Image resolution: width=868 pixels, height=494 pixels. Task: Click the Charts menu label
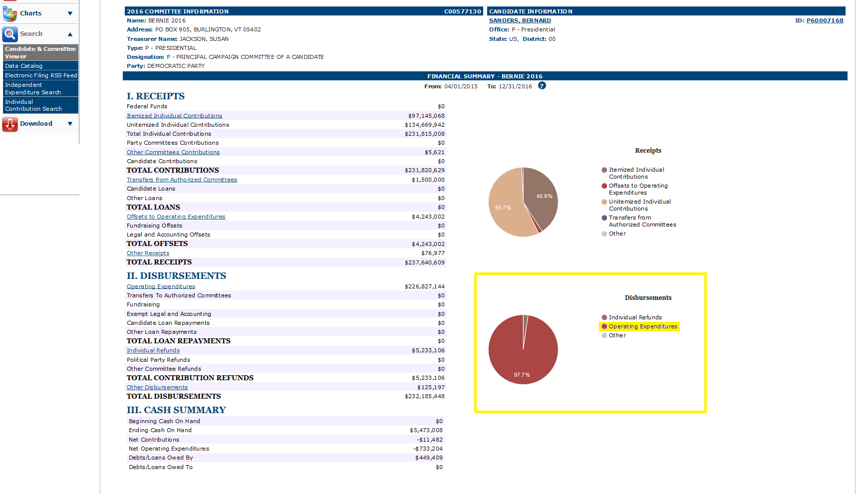click(30, 13)
